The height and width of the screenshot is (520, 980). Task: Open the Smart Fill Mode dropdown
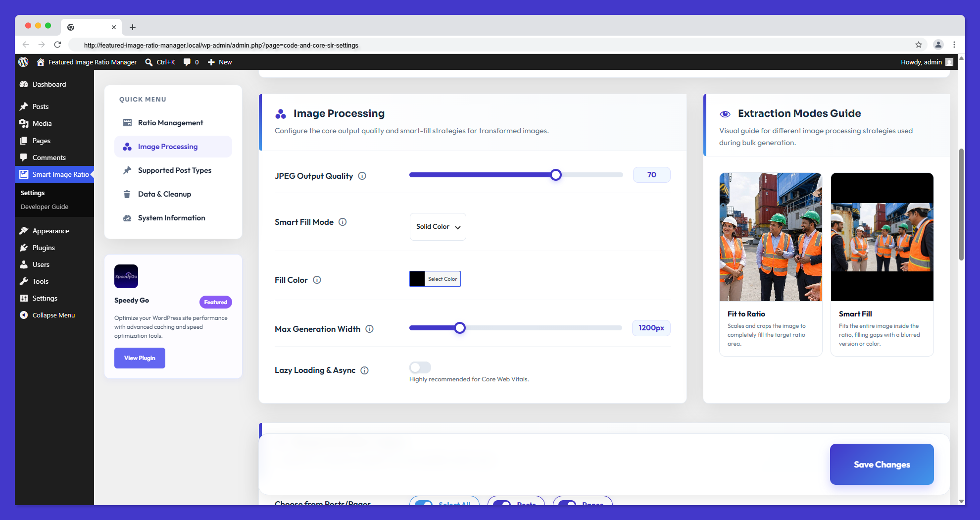click(438, 227)
